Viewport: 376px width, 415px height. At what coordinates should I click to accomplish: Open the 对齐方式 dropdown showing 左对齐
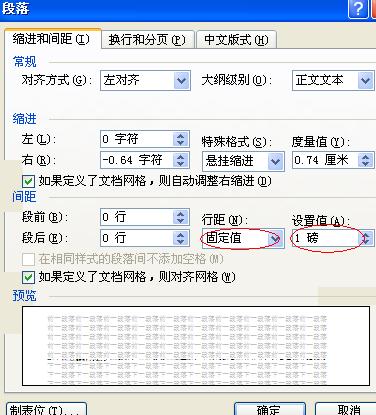coord(145,80)
